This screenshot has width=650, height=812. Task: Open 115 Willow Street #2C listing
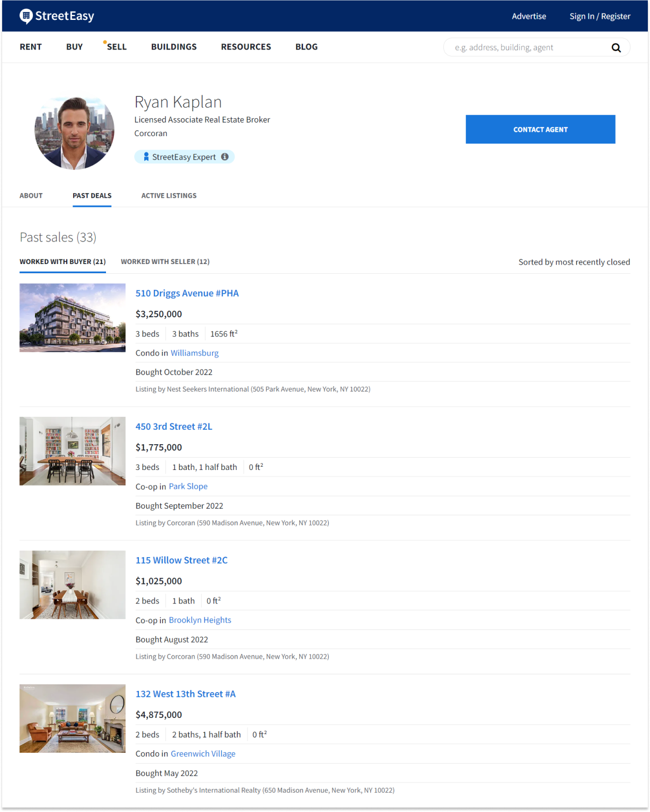click(181, 560)
